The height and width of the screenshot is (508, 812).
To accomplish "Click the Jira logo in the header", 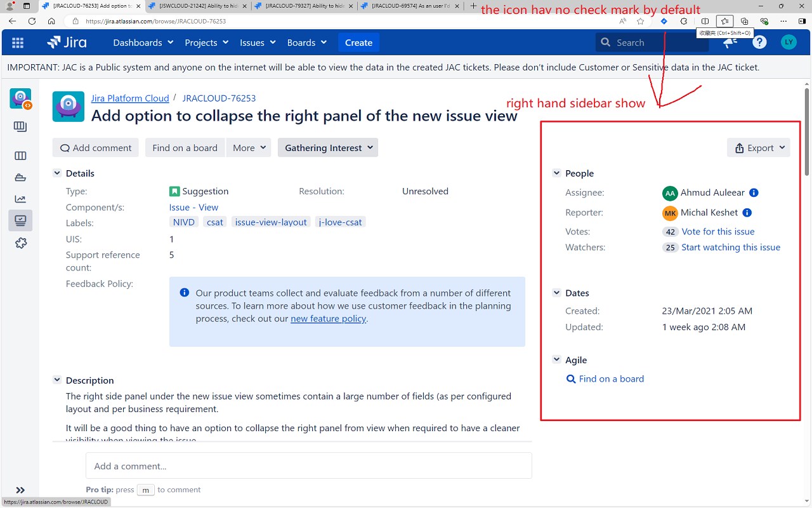I will pos(67,43).
